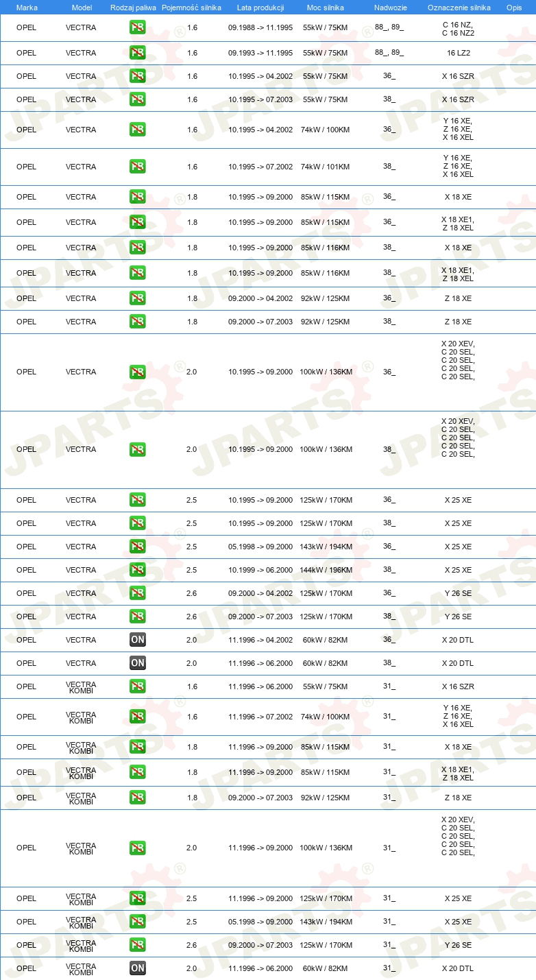Select 'VECTRA KOMBI' in the Y 26 SE row

click(81, 946)
